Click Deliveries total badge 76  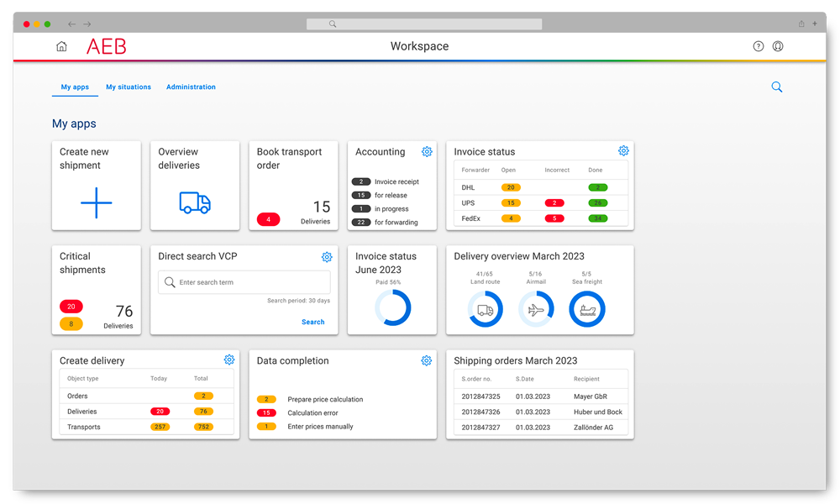click(203, 412)
